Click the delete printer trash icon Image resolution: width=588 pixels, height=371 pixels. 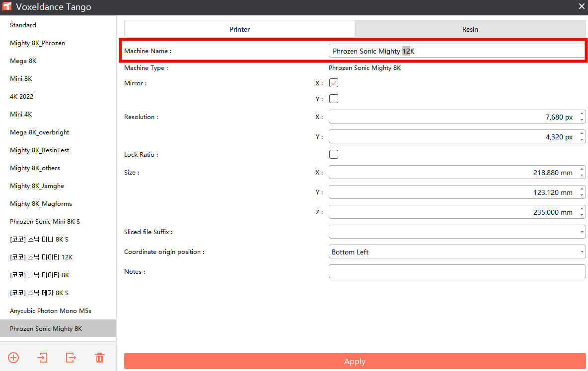pyautogui.click(x=100, y=358)
